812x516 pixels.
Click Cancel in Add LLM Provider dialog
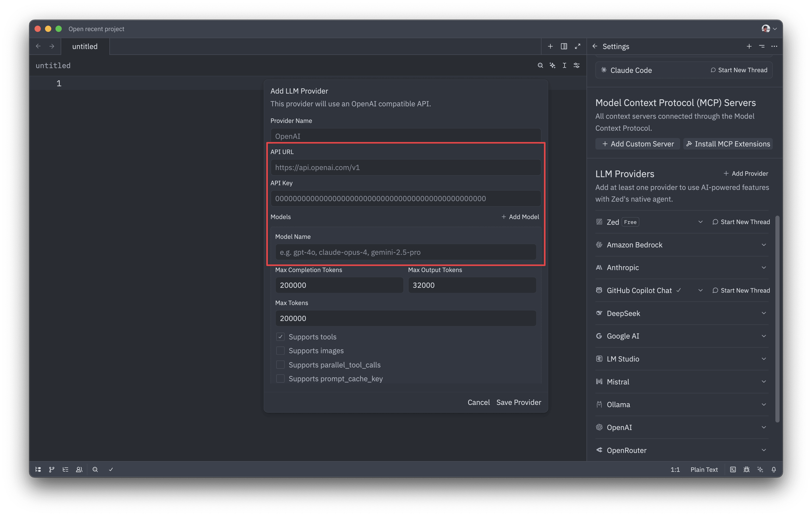(478, 402)
